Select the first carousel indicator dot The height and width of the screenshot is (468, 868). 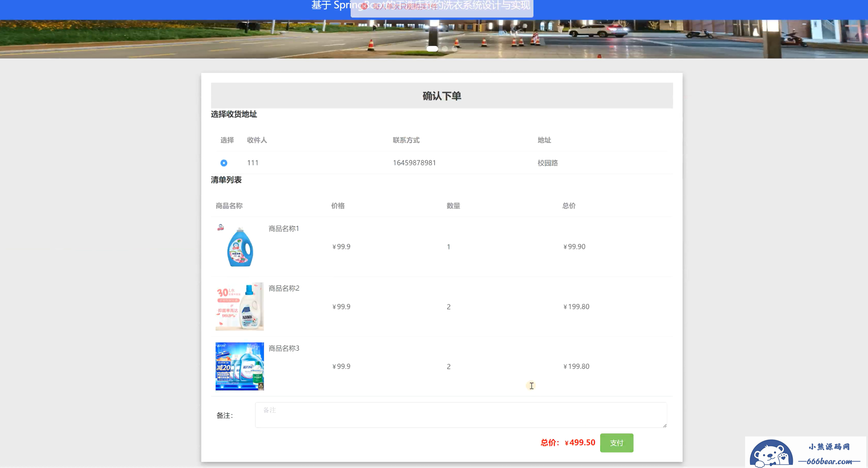coord(432,49)
